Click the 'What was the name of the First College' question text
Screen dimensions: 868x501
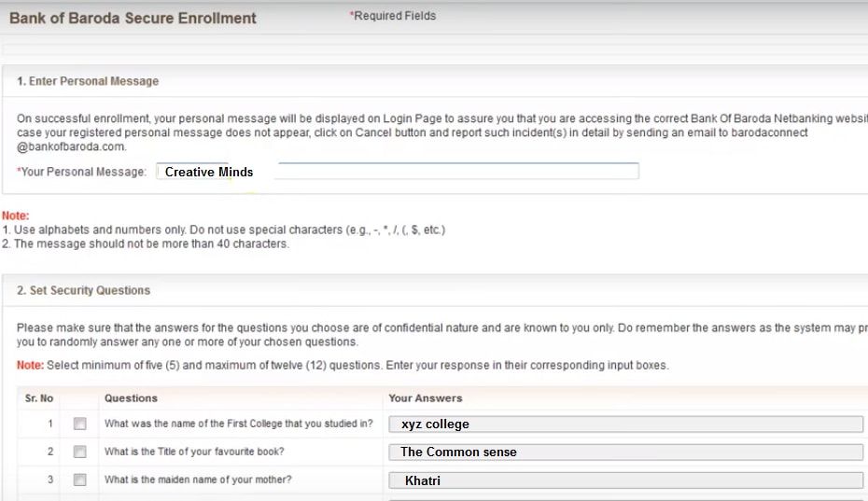coord(238,424)
